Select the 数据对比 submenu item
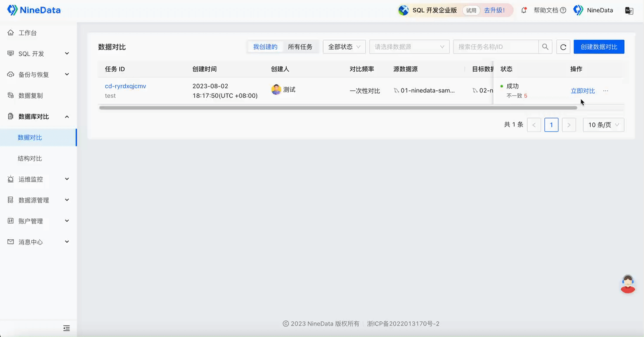Viewport: 644px width, 337px height. tap(38, 138)
